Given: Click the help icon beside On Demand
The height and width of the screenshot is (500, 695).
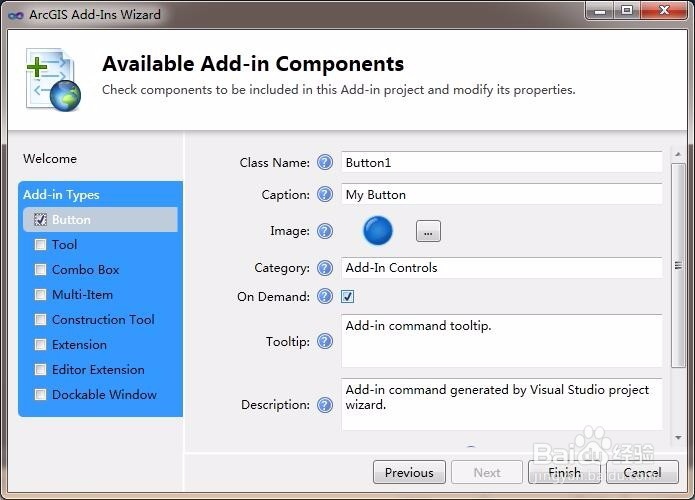Looking at the screenshot, I should [325, 296].
